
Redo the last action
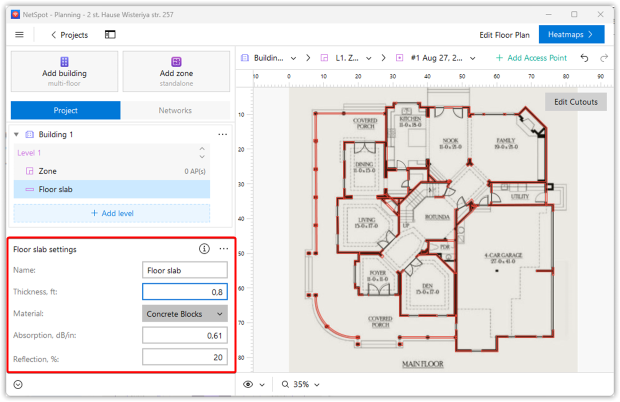pyautogui.click(x=604, y=58)
